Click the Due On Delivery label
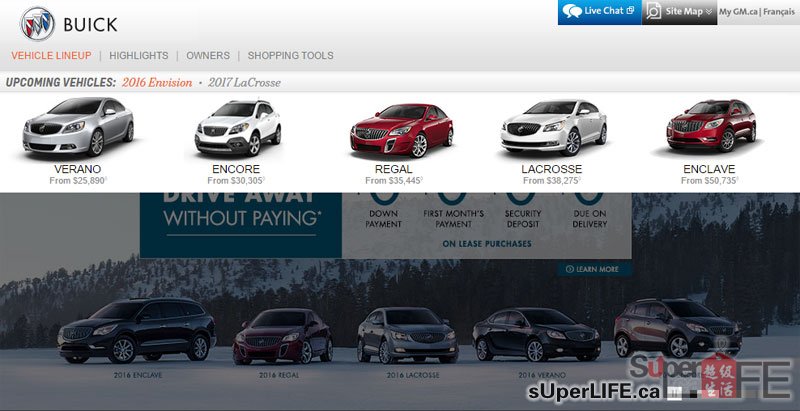800x411 pixels. pos(589,219)
